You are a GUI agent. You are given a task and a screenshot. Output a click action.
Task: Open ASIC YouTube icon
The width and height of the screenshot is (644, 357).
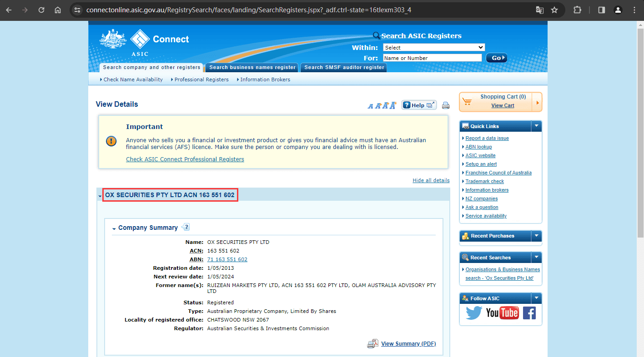(x=503, y=312)
